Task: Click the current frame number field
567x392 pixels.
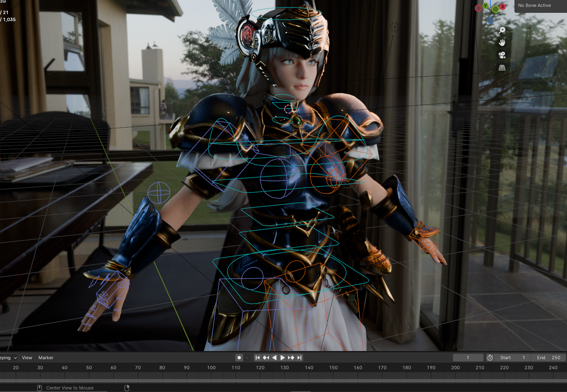Action: click(468, 358)
